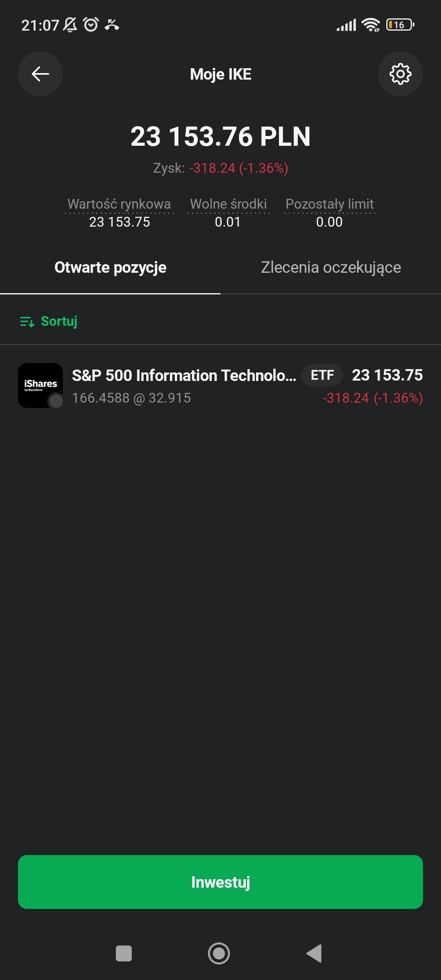Screen dimensions: 441x980
Task: Tap the back arrow button
Action: [x=40, y=74]
